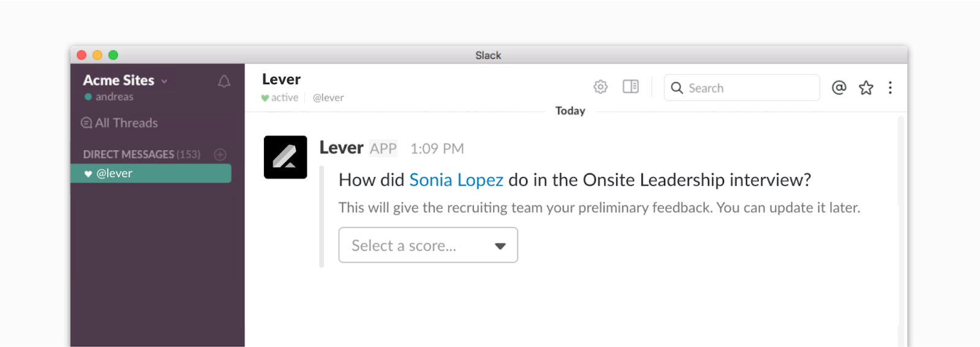The height and width of the screenshot is (347, 980).
Task: Open starred items star icon
Action: 865,88
